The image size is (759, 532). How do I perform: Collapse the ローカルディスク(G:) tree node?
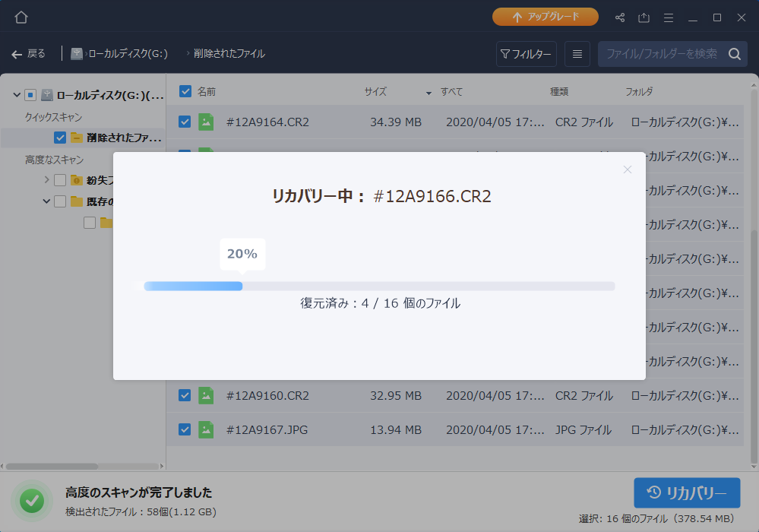[x=17, y=95]
